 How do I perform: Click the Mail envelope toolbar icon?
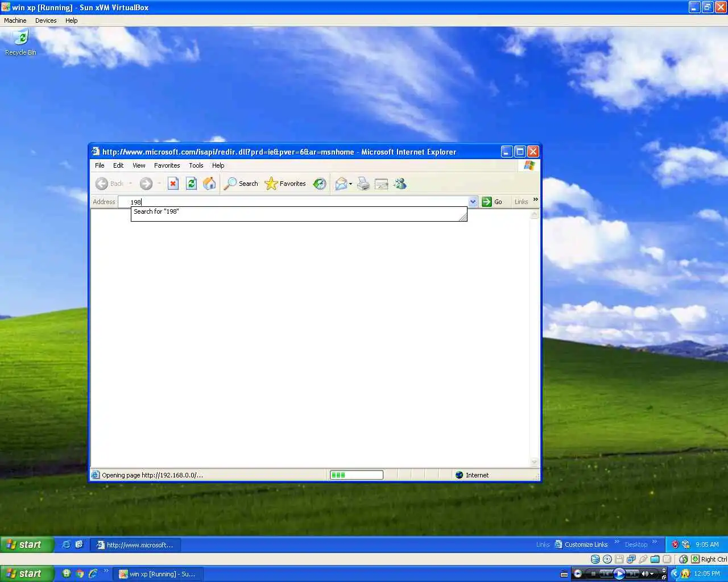pos(341,184)
